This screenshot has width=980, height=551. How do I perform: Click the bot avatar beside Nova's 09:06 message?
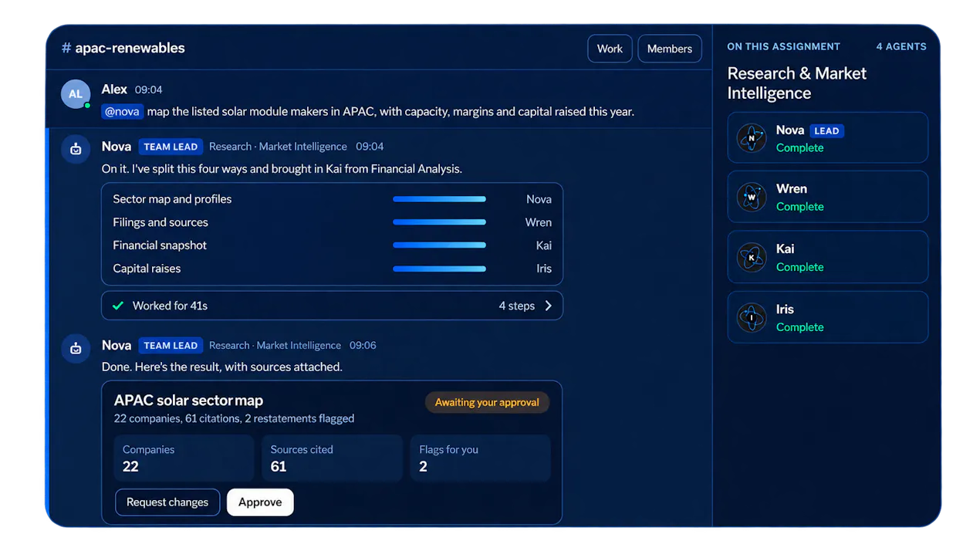click(76, 349)
